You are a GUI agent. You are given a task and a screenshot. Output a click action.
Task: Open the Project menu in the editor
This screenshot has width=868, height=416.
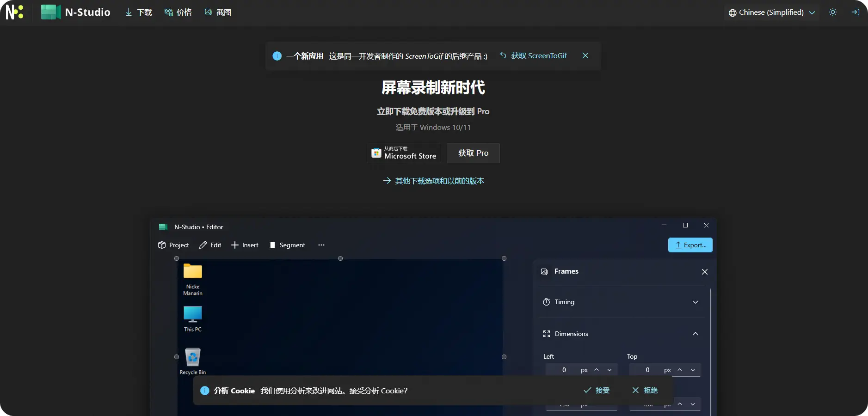coord(173,245)
